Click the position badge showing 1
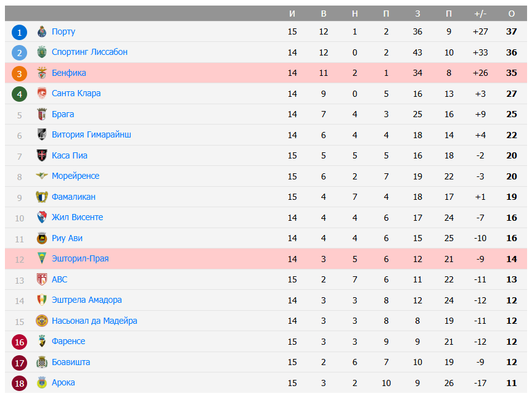 pos(19,31)
